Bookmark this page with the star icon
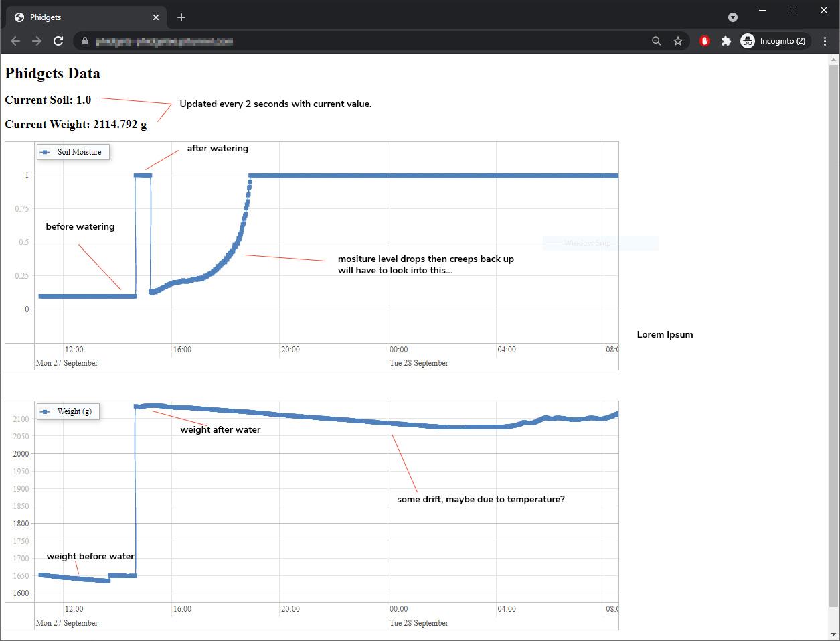Viewport: 840px width, 641px height. [678, 41]
